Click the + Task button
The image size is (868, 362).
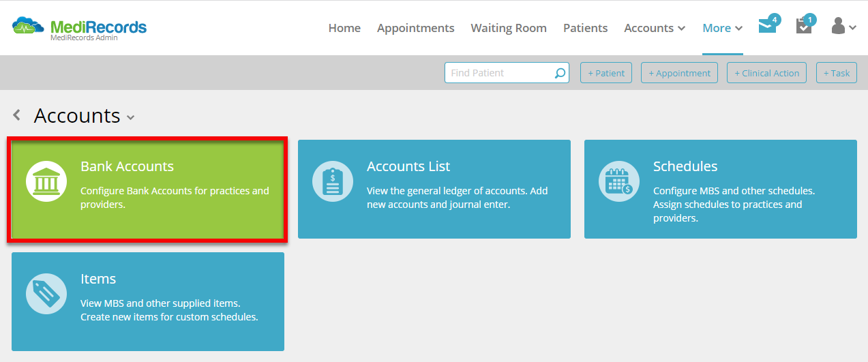[837, 73]
